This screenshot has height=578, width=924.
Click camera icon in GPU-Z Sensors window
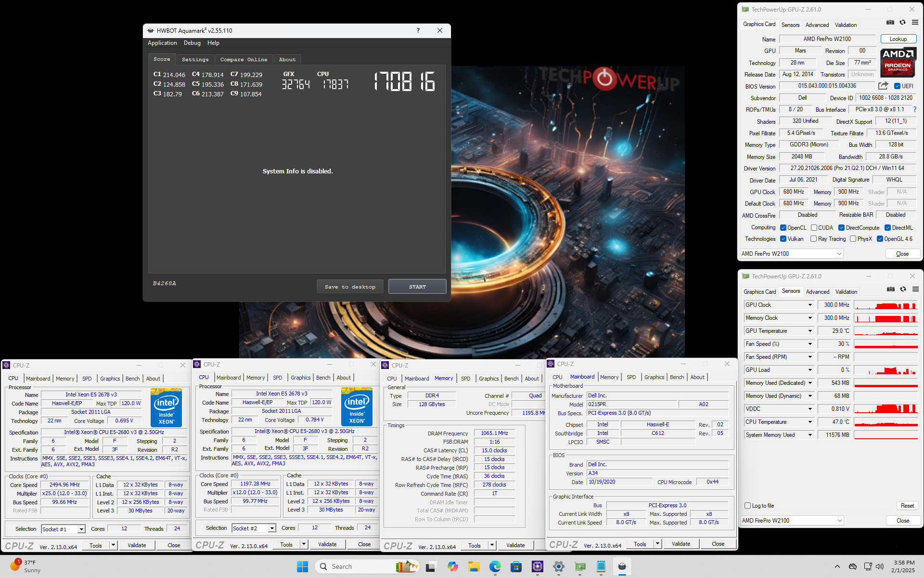click(891, 289)
